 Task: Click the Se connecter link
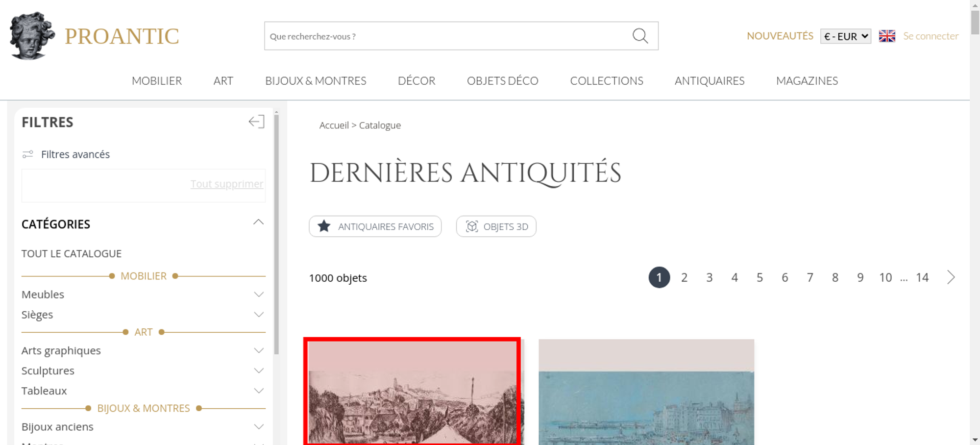[x=931, y=36]
